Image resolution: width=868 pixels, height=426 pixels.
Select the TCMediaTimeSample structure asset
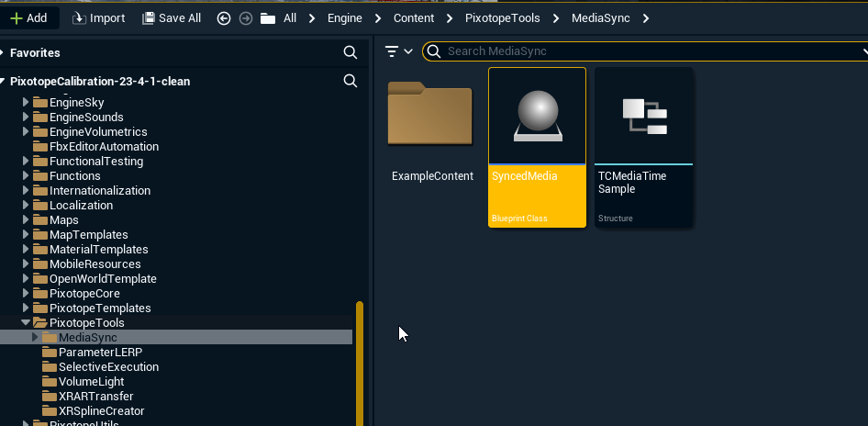[x=643, y=147]
